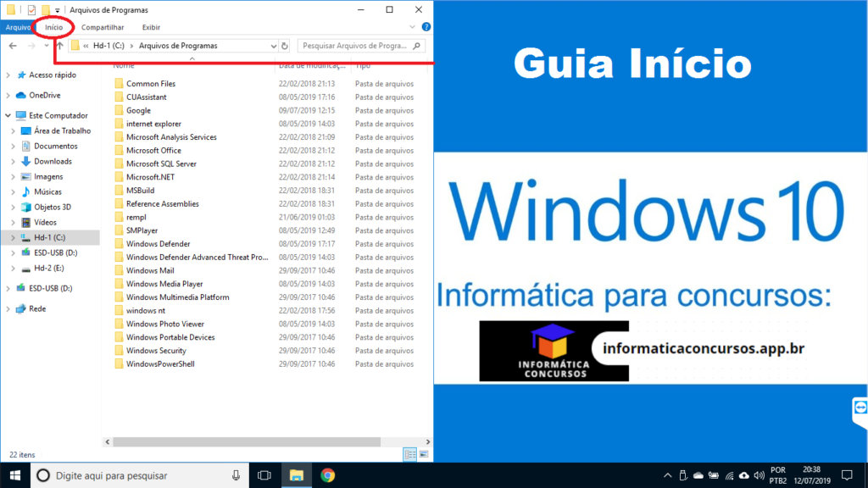Open the Início ribbon tab
This screenshot has width=868, height=488.
tap(53, 27)
